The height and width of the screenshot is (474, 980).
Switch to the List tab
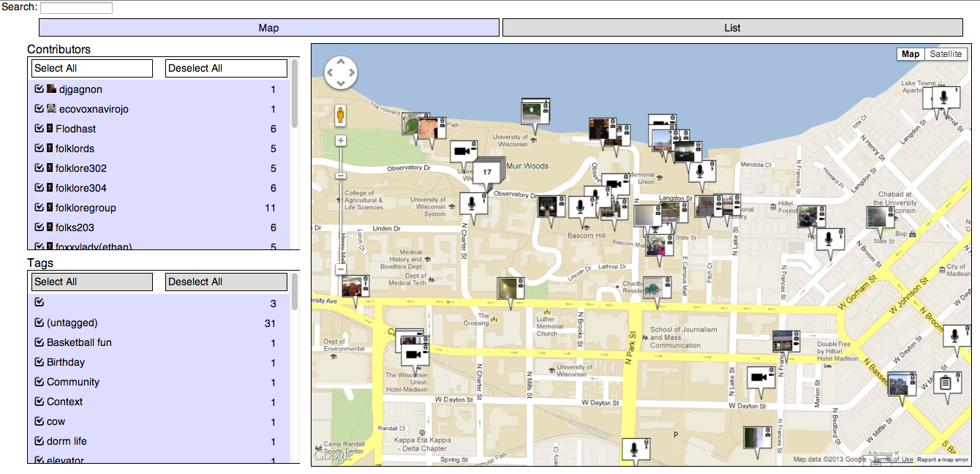[732, 28]
